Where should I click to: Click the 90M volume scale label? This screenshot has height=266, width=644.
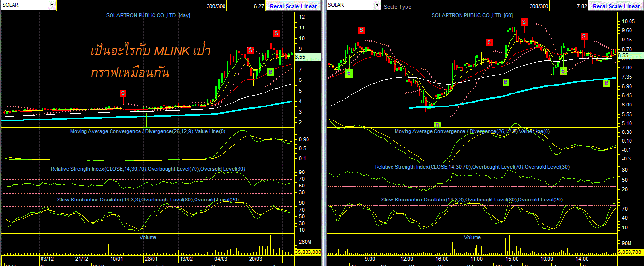(x=627, y=244)
